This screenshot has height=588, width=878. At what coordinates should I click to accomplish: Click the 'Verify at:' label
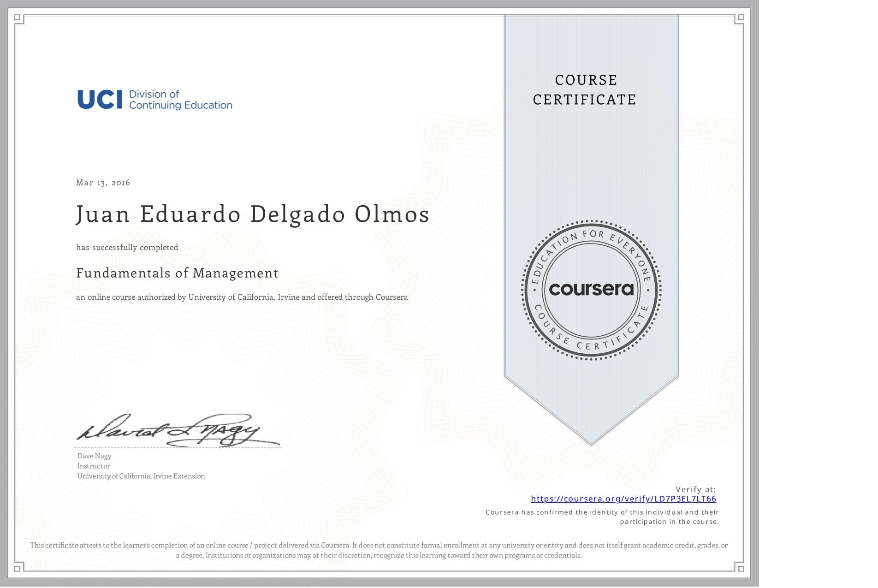tap(696, 489)
